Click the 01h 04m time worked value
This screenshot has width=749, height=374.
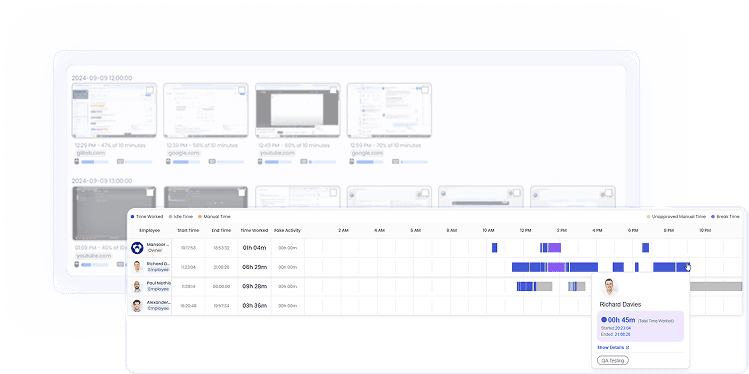(x=255, y=248)
